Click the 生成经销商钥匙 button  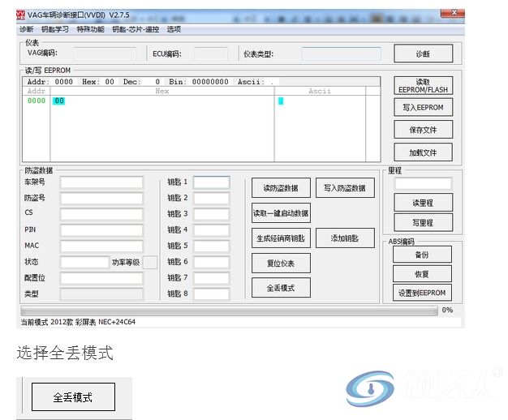281,238
